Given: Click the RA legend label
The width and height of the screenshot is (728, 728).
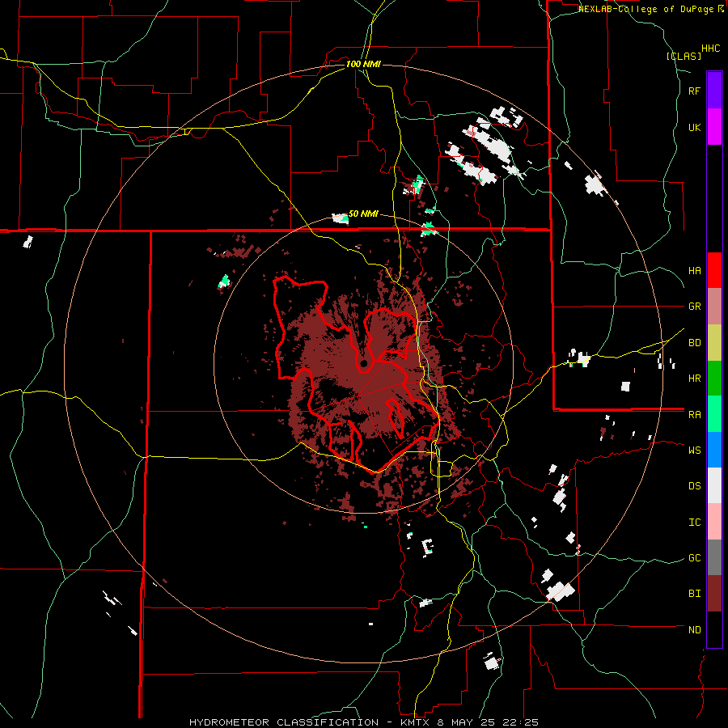Looking at the screenshot, I should click(x=694, y=414).
